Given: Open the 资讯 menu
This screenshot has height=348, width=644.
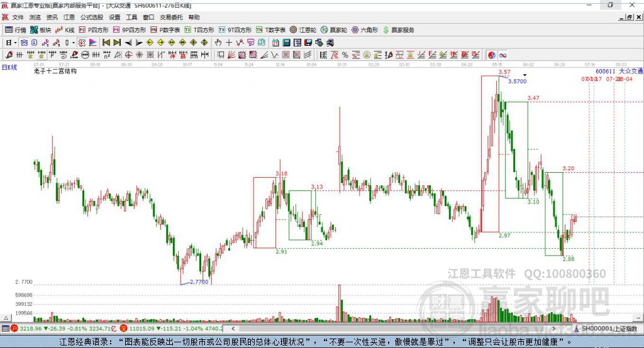Looking at the screenshot, I should [52, 17].
